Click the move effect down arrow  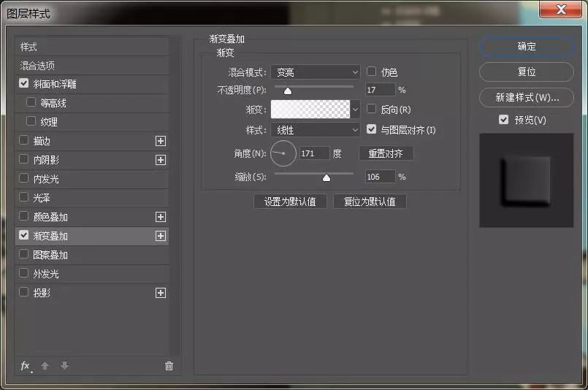click(64, 366)
